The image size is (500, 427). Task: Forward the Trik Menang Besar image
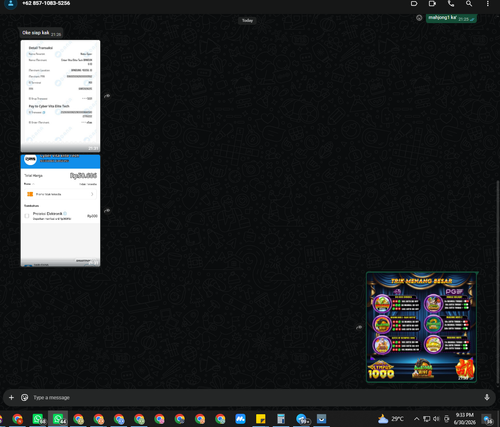359,327
